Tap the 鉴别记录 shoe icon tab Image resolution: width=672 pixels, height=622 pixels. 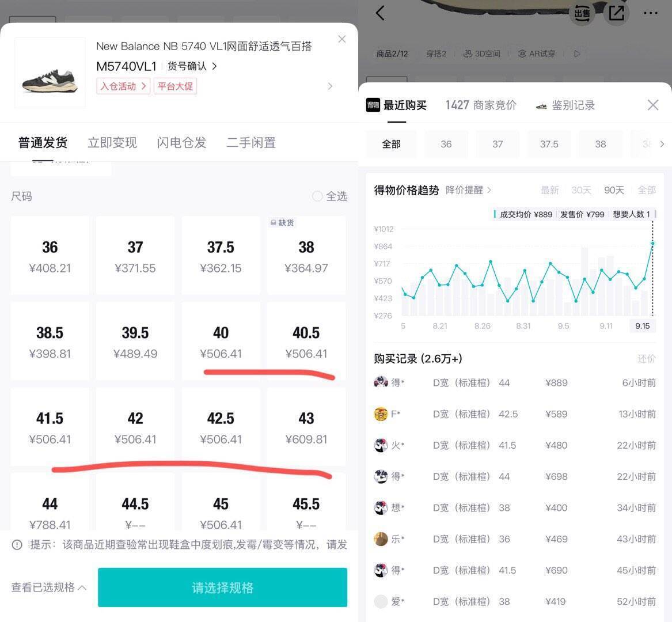(x=565, y=105)
